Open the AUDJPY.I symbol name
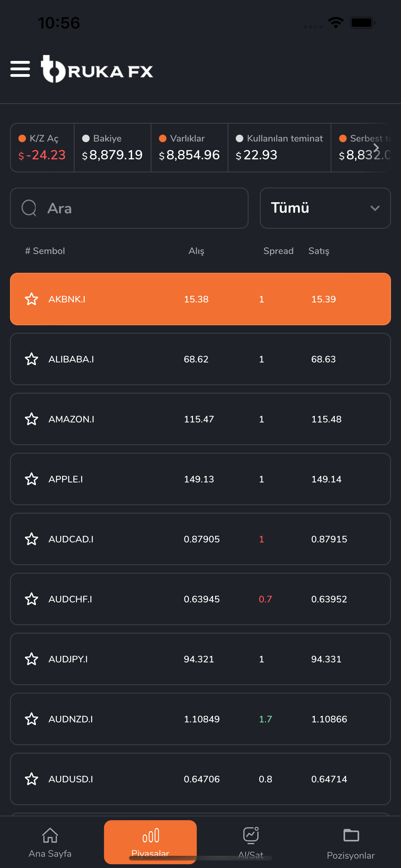 tap(68, 659)
